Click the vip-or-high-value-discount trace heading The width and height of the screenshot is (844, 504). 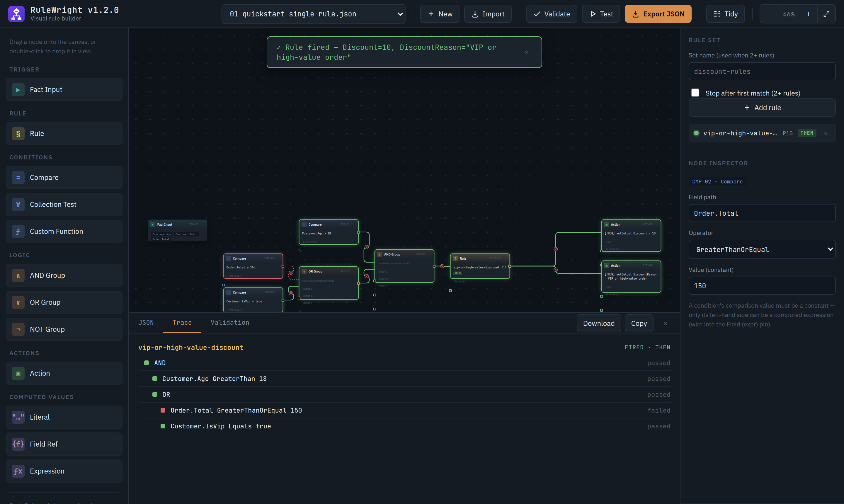[x=191, y=348]
